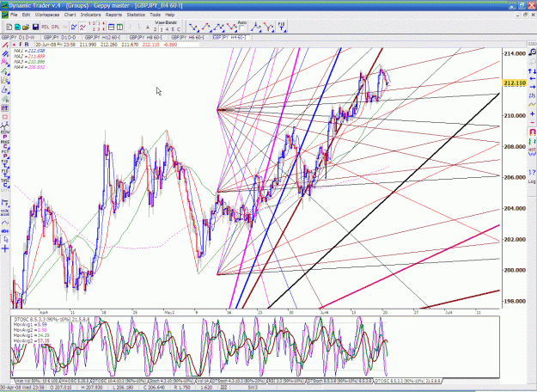Select Wave Bands level 5
Viewport: 537px width, 392px height.
click(x=173, y=29)
